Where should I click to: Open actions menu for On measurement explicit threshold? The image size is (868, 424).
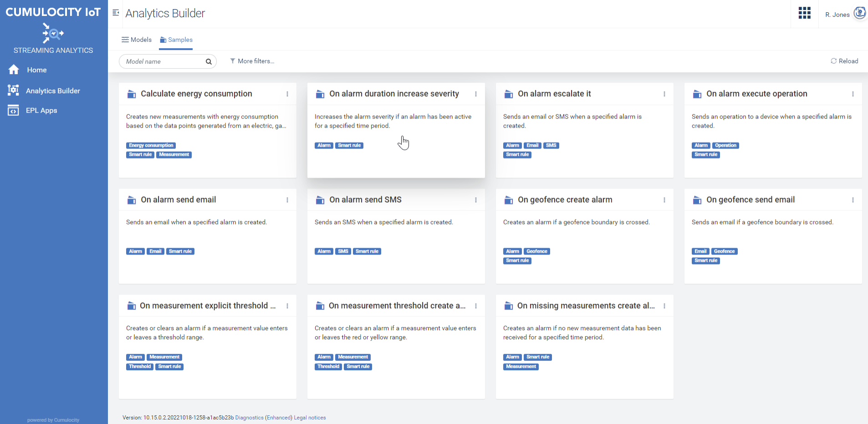[287, 306]
